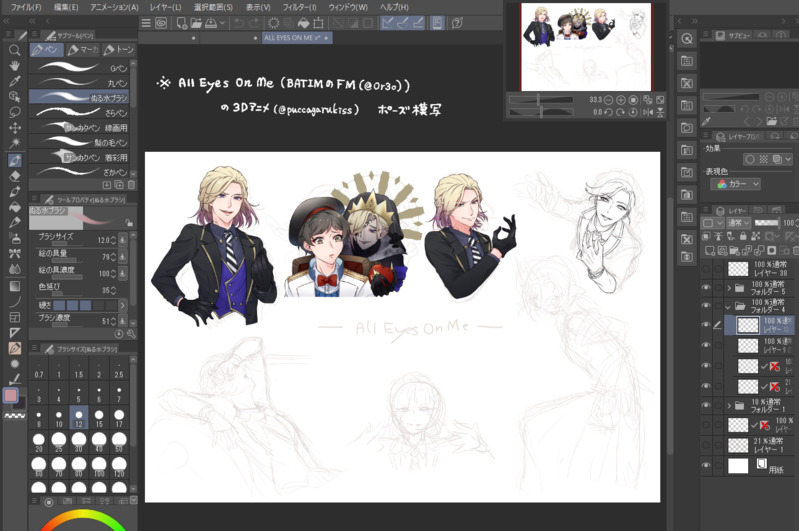
Task: Hide the フォルダー 4 folder layer
Action: pos(706,306)
